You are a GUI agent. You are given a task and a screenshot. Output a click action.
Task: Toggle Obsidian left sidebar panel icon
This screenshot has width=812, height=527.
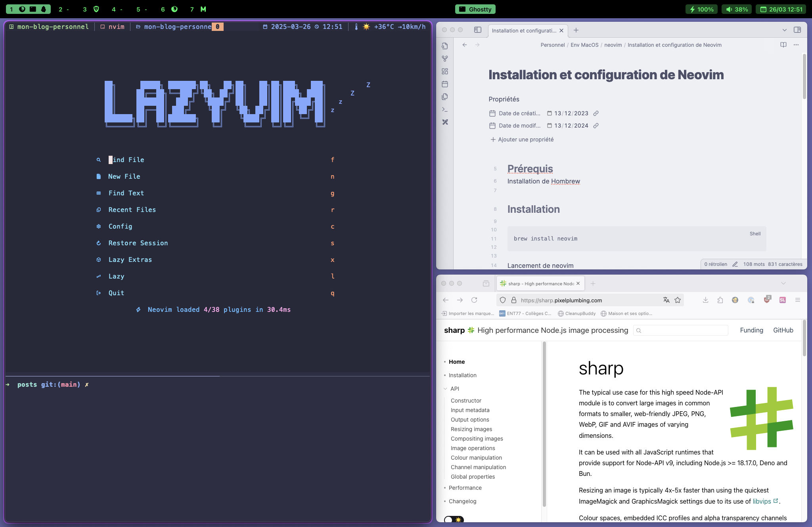[478, 30]
